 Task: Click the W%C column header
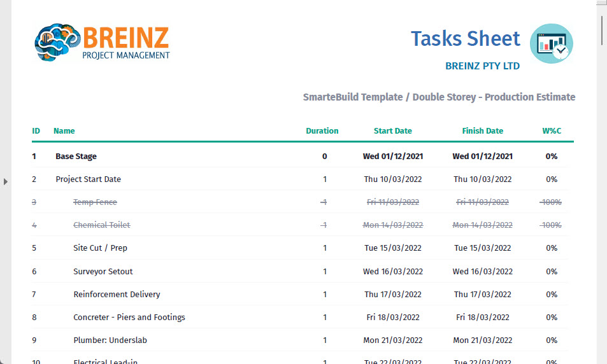[551, 131]
